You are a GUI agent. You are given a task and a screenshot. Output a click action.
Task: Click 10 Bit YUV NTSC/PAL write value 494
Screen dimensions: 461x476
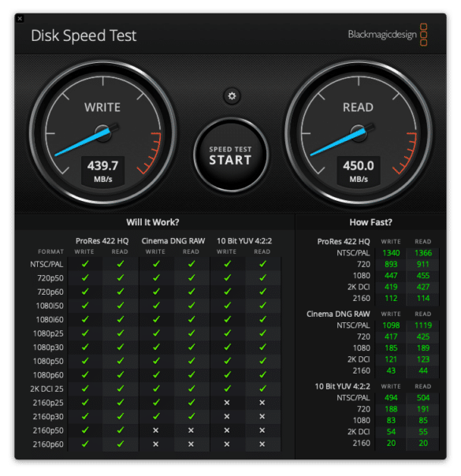coord(391,398)
